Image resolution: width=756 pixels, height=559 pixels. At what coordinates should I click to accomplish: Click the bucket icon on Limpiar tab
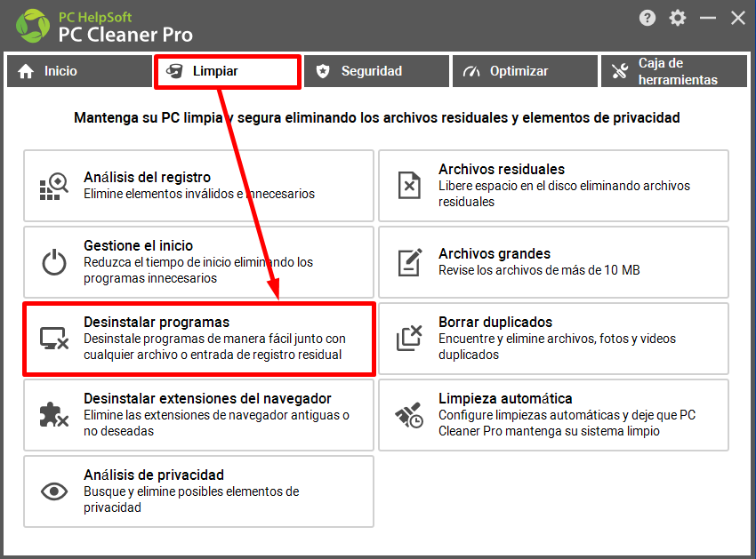pos(174,71)
